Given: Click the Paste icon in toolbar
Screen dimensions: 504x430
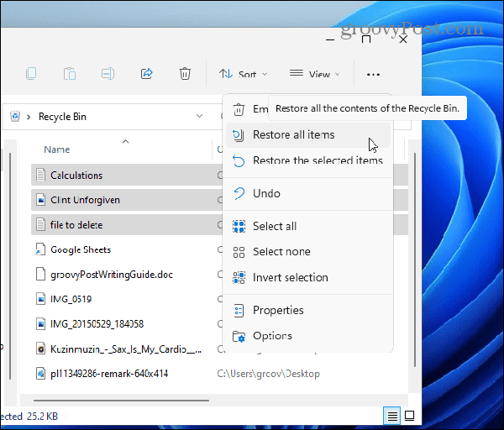Looking at the screenshot, I should coord(70,74).
